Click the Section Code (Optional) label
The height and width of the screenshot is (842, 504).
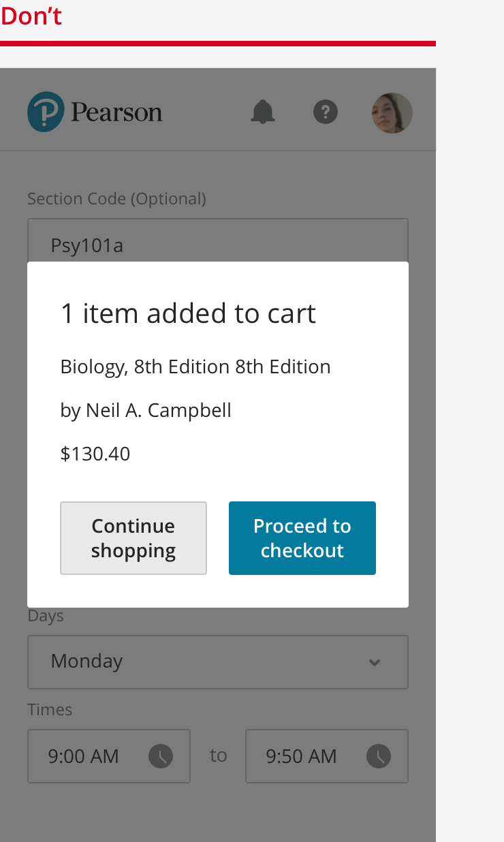click(x=116, y=198)
